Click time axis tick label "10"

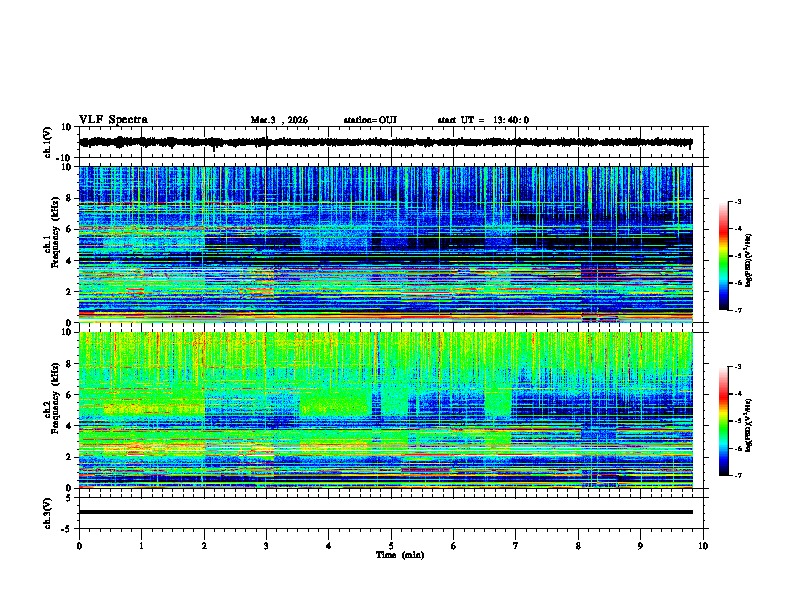coord(703,546)
